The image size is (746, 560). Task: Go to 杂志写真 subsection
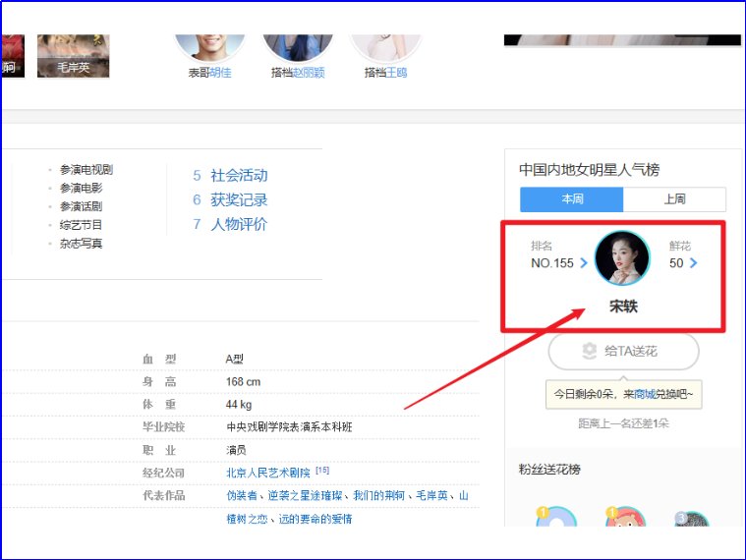(81, 244)
